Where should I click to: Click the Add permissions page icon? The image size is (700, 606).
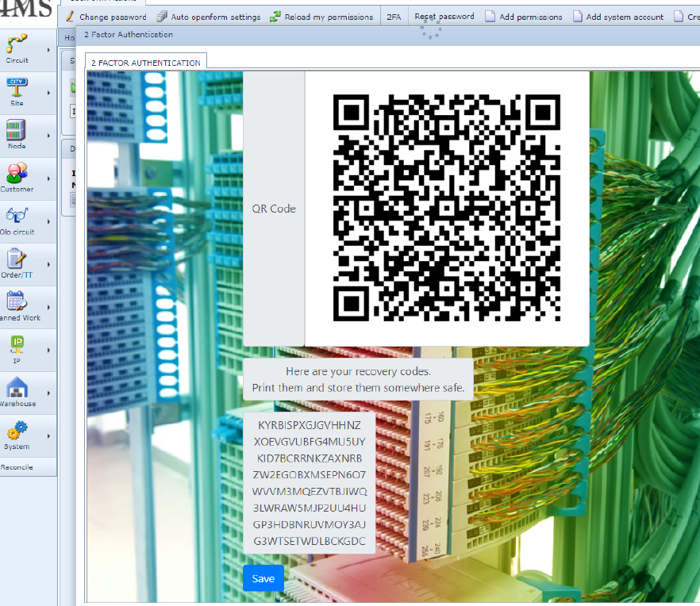(490, 17)
